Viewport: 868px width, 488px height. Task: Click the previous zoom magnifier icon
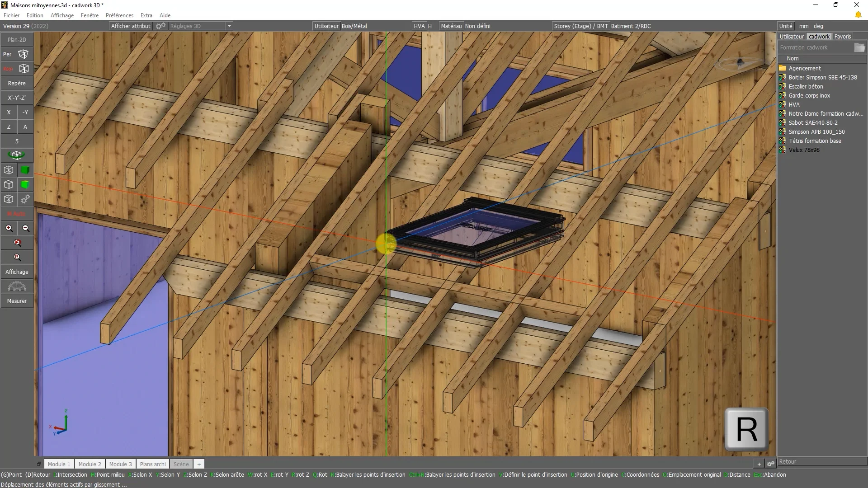coord(17,243)
